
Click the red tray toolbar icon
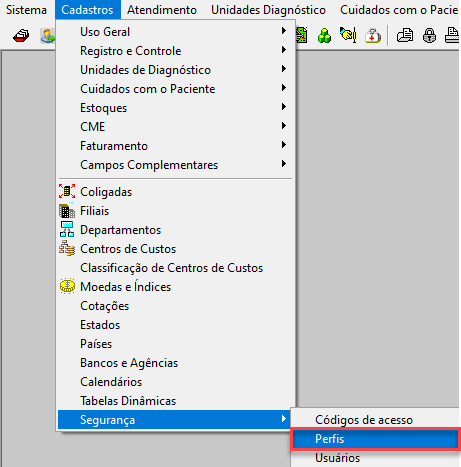pyautogui.click(x=21, y=36)
